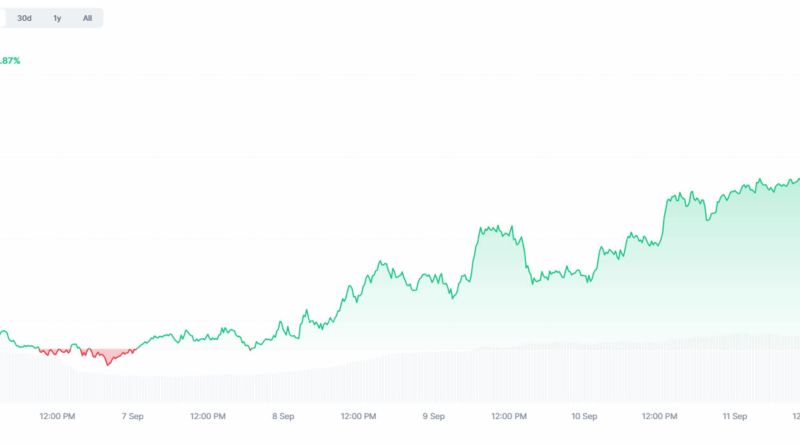
Task: Click the 10 Sep date label
Action: (584, 415)
